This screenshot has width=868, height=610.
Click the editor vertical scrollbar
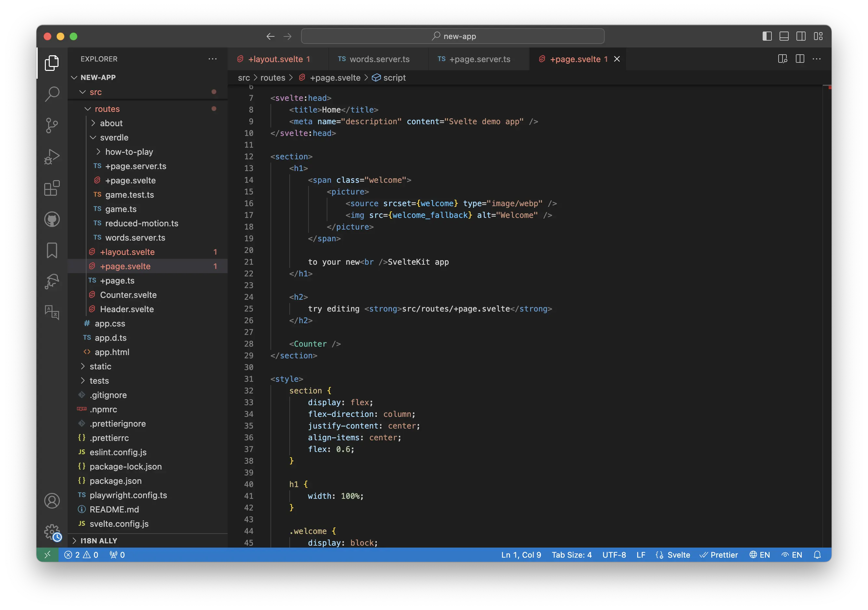tap(826, 316)
